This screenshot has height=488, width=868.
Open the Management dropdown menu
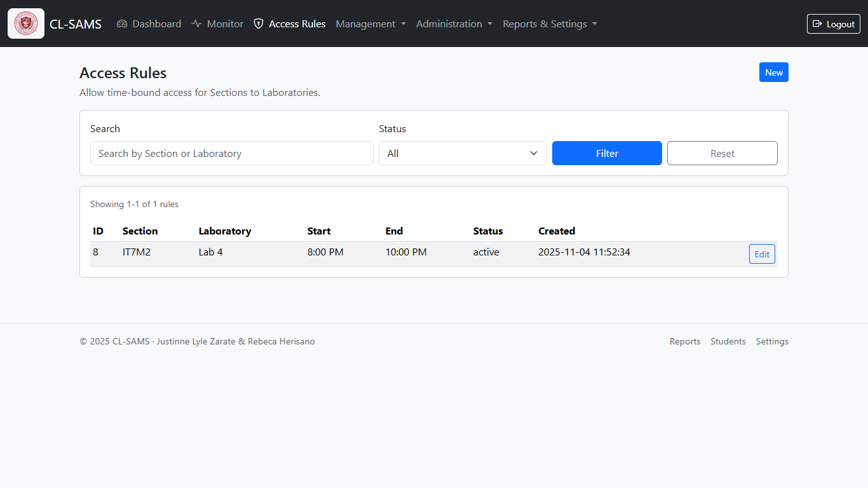[370, 24]
